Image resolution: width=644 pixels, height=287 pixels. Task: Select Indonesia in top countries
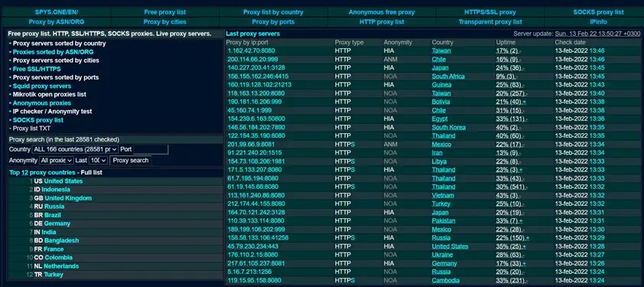55,190
